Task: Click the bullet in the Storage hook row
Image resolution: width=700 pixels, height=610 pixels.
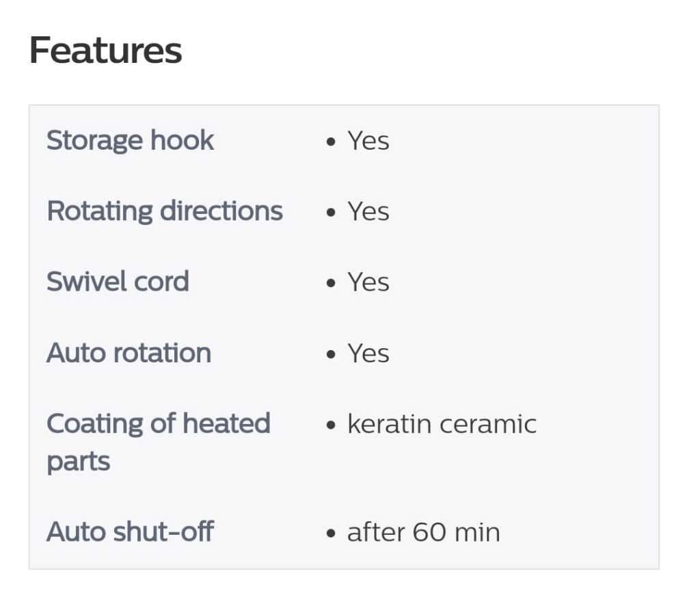Action: pos(332,142)
